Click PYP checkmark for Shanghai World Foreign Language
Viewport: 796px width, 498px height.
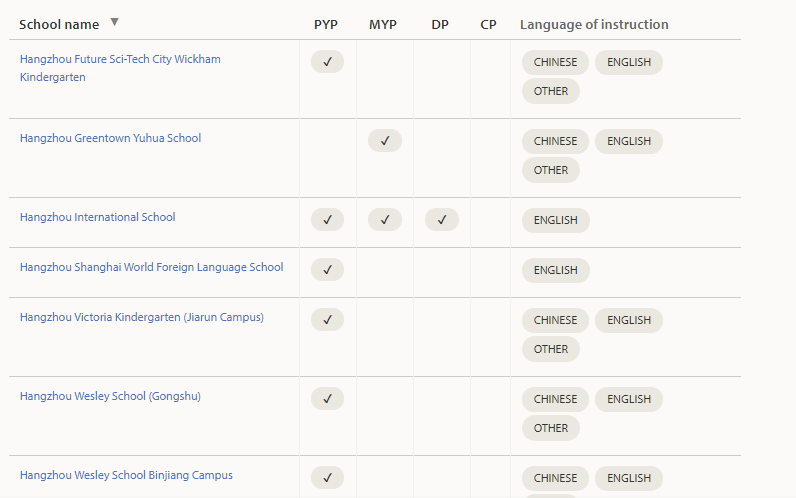point(327,270)
